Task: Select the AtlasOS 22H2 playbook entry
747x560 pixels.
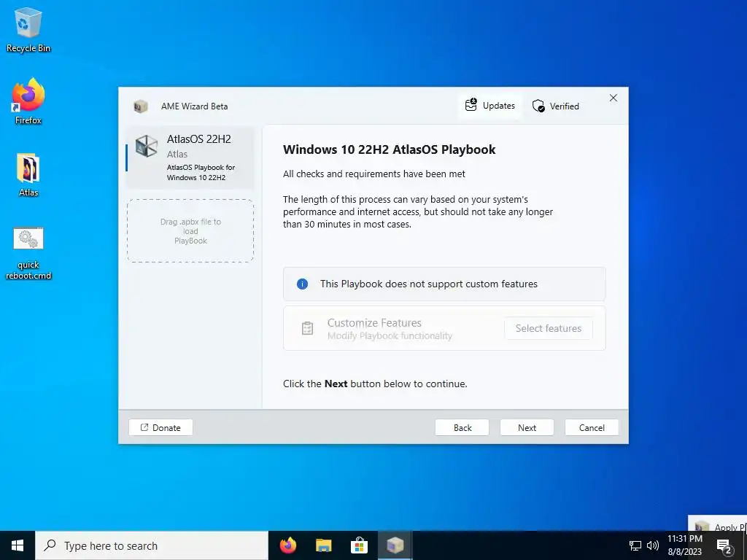Action: point(190,157)
